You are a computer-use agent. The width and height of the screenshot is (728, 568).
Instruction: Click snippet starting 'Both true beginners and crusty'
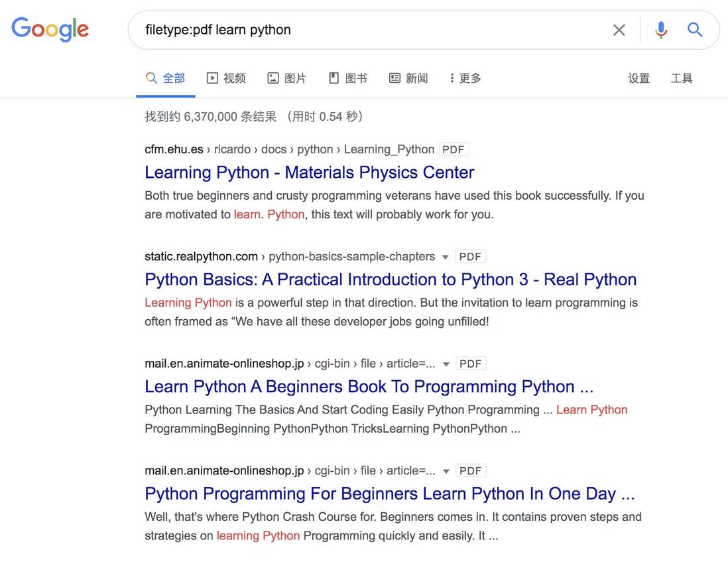tap(394, 205)
